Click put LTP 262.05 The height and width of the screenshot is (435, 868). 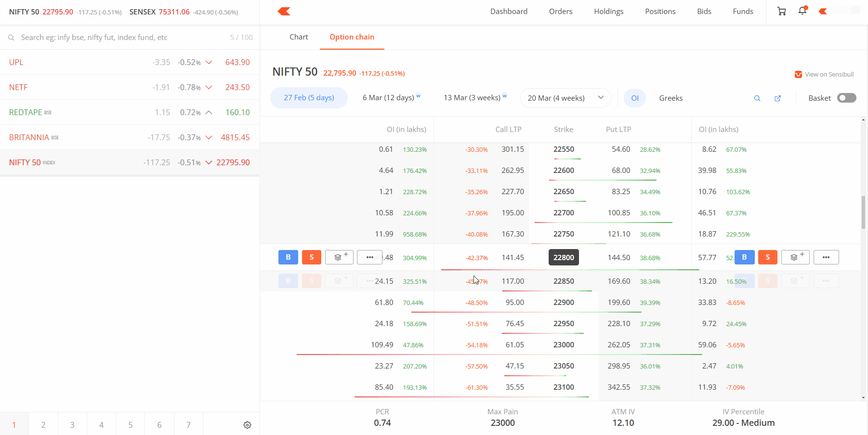point(619,345)
